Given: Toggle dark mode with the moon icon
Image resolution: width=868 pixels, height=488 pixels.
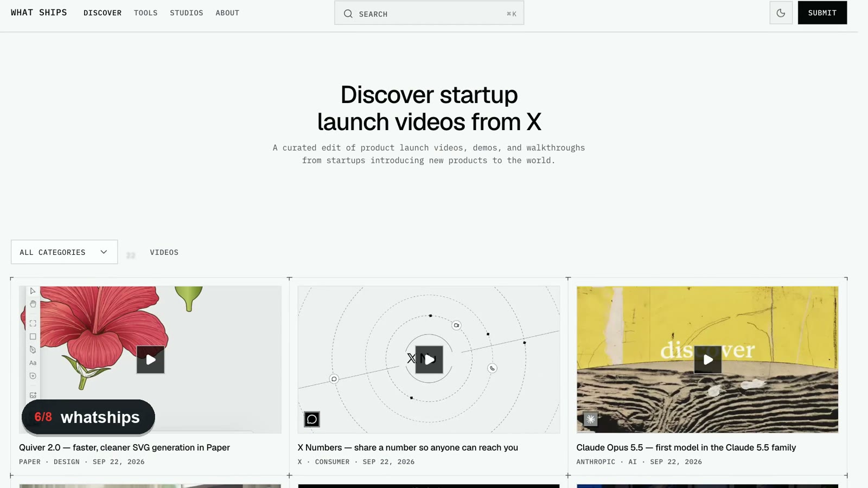Looking at the screenshot, I should (781, 13).
